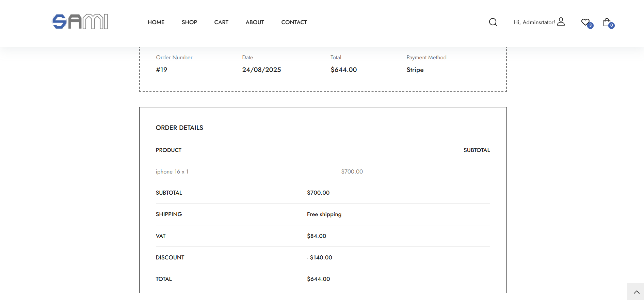
Task: Open the wishlist heart icon
Action: (x=585, y=22)
